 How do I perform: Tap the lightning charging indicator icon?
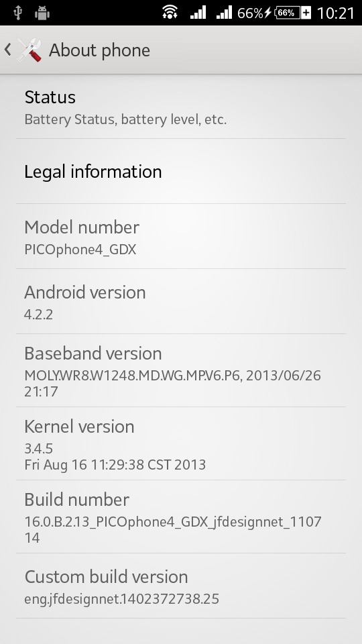point(267,13)
